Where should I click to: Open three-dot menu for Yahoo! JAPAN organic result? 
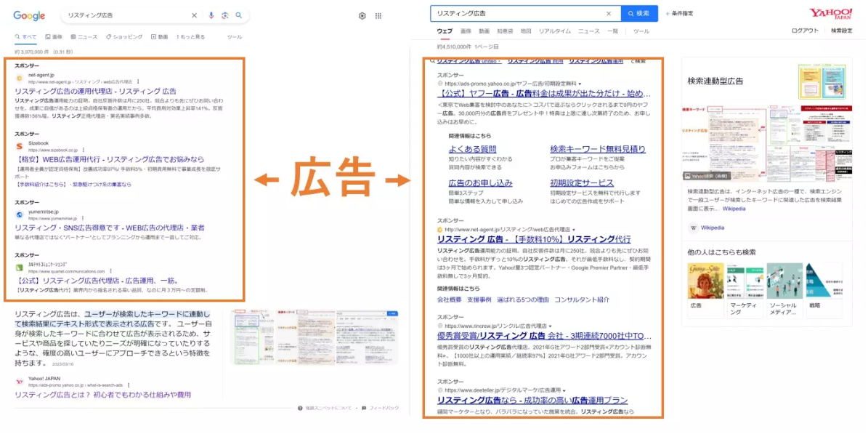pos(129,385)
